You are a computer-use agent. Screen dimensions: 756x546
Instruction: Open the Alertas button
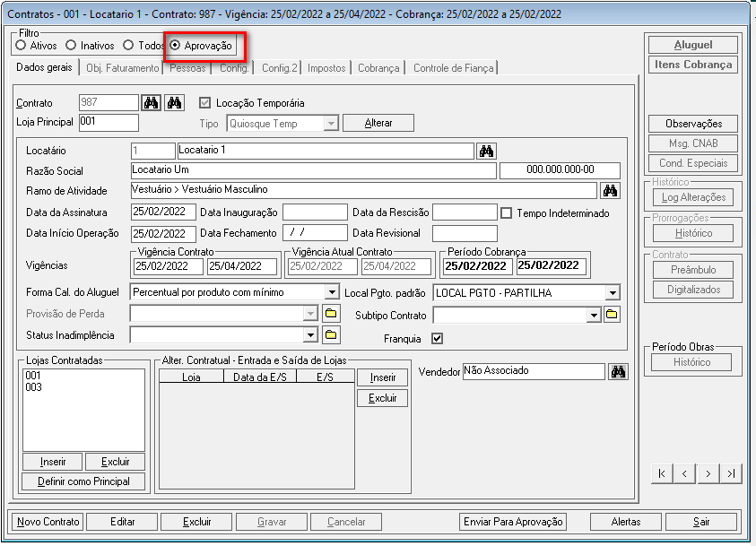(626, 522)
